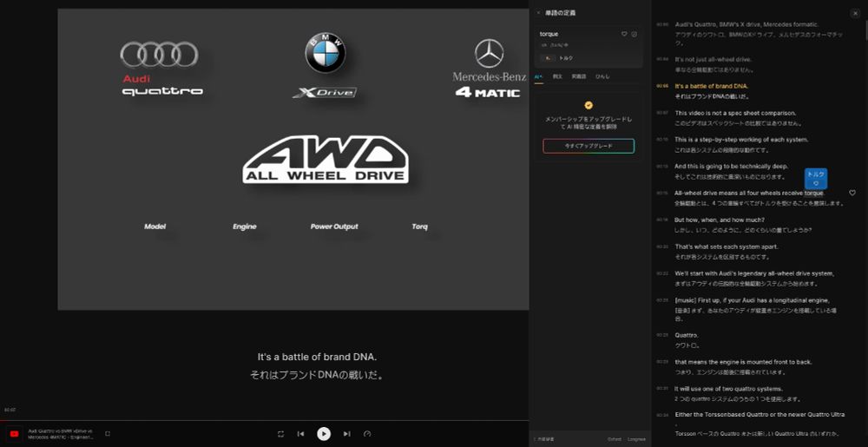Screen dimensions: 868x447
Task: Click the トルク translation in definition card
Action: coord(566,58)
